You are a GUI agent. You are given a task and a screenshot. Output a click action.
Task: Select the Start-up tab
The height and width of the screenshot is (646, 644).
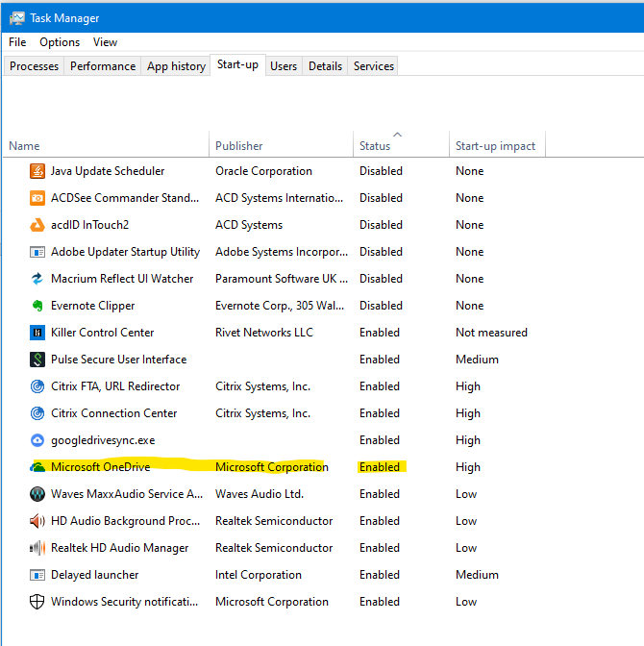click(237, 64)
